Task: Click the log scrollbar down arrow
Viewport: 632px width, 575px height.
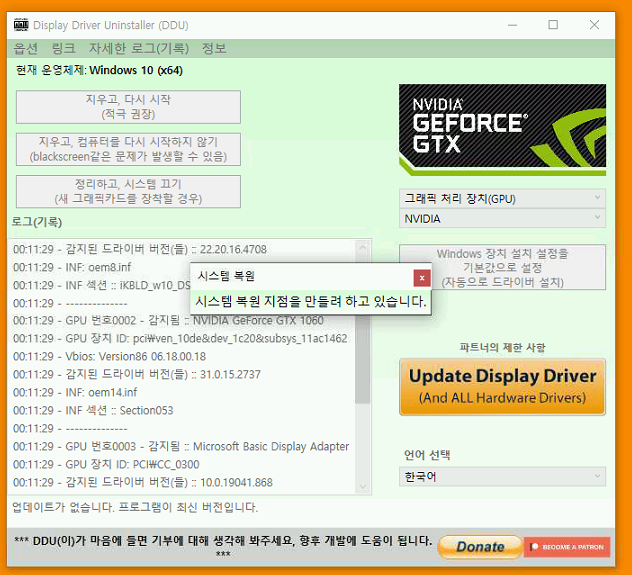Action: tap(363, 486)
